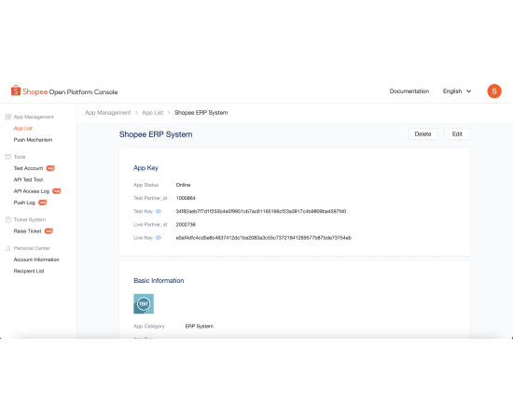This screenshot has height=420, width=513.
Task: Reveal the Live Key with eye icon
Action: pos(159,238)
